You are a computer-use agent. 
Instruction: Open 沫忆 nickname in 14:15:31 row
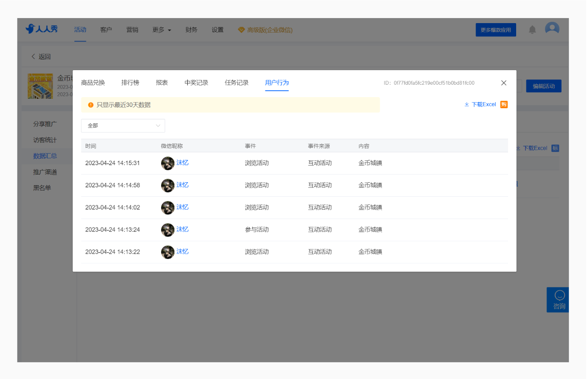(183, 163)
